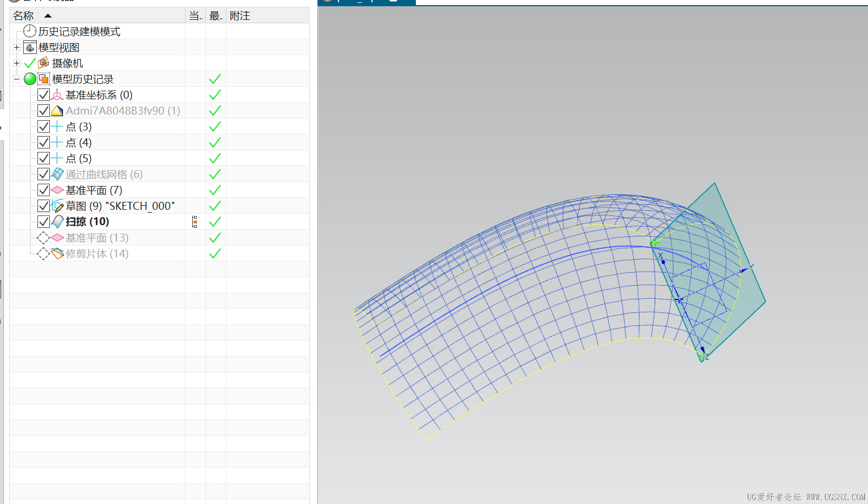The width and height of the screenshot is (868, 504).
Task: Toggle checkbox for 通过曲线网格 (6)
Action: coord(44,174)
